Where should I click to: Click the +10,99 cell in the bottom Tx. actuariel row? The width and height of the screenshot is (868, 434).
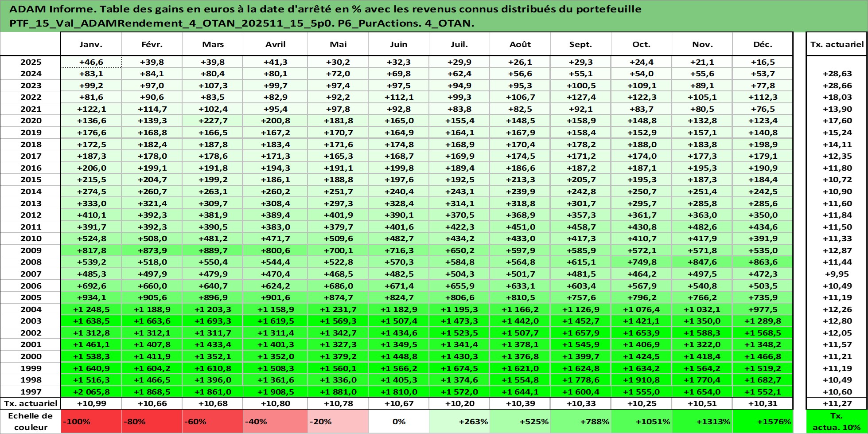[91, 403]
